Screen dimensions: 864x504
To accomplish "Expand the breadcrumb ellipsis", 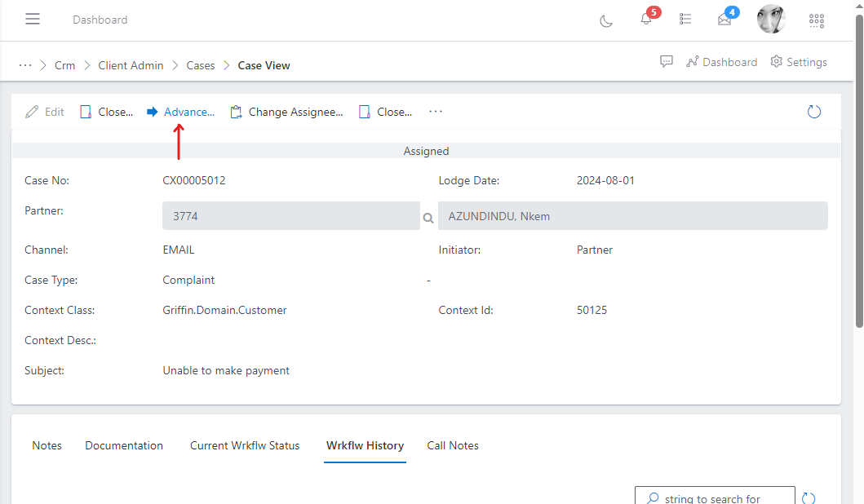I will click(25, 65).
